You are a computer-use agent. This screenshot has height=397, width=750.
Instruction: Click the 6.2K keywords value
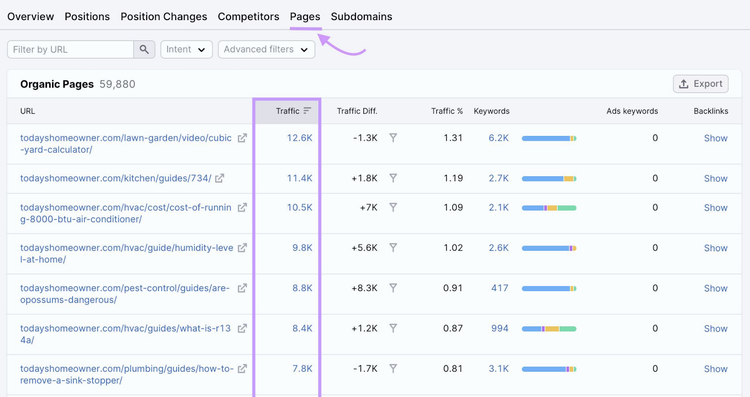click(498, 138)
